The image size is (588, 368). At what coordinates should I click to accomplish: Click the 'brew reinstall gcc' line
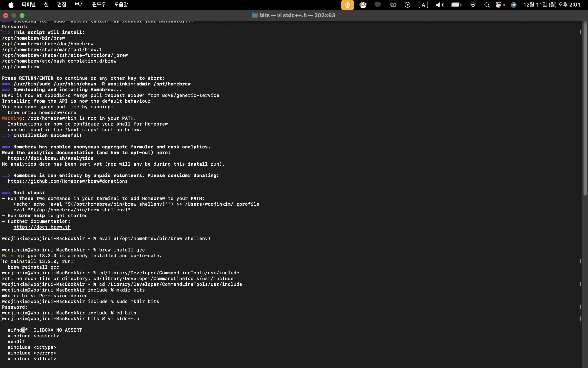tap(33, 267)
